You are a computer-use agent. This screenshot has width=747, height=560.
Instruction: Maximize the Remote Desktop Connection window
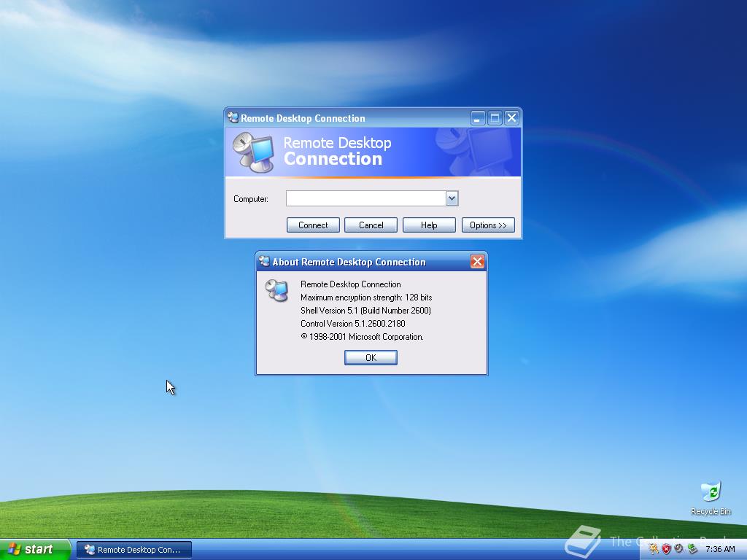(495, 117)
